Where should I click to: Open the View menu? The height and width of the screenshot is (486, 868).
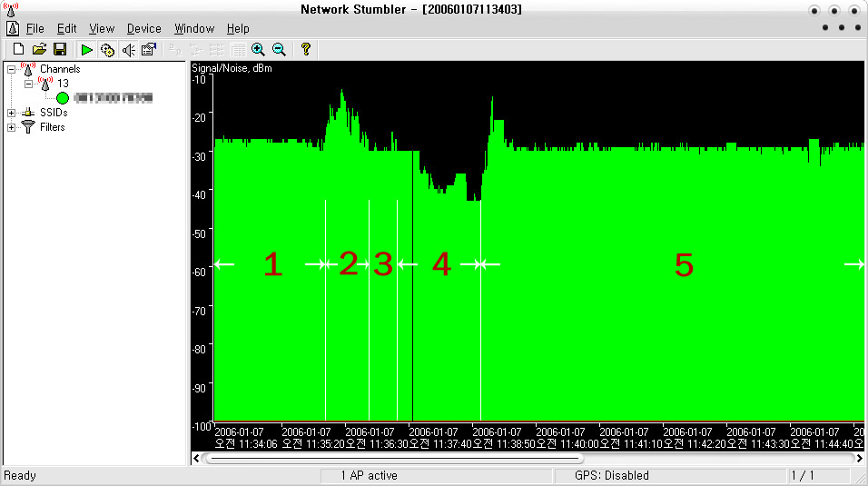102,28
